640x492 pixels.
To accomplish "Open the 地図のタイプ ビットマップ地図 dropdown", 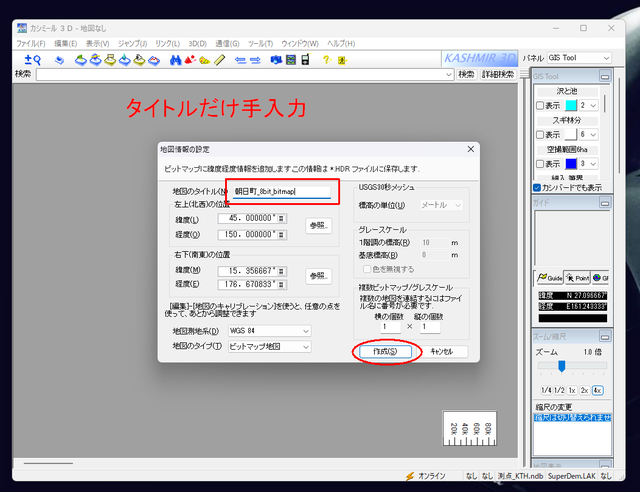I will [269, 347].
